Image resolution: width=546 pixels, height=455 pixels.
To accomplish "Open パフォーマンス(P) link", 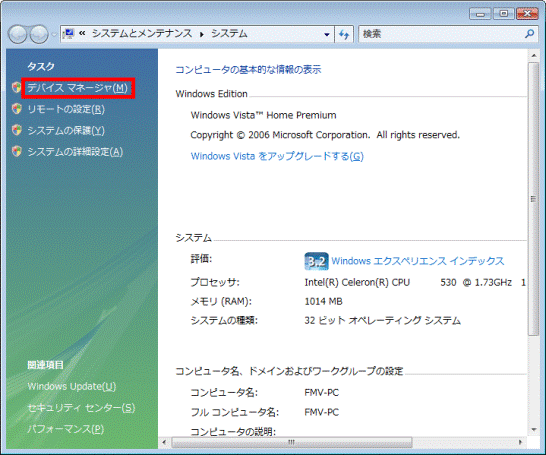I will [65, 429].
